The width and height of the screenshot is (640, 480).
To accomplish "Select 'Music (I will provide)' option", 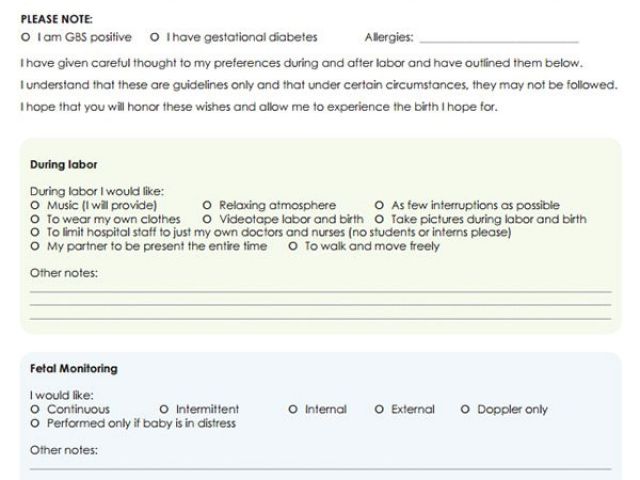I will point(36,206).
